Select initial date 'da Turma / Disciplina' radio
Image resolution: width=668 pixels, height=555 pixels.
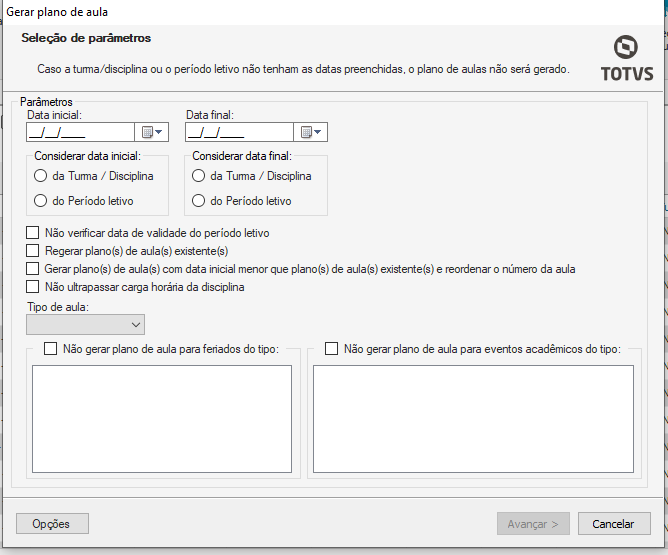coord(41,176)
